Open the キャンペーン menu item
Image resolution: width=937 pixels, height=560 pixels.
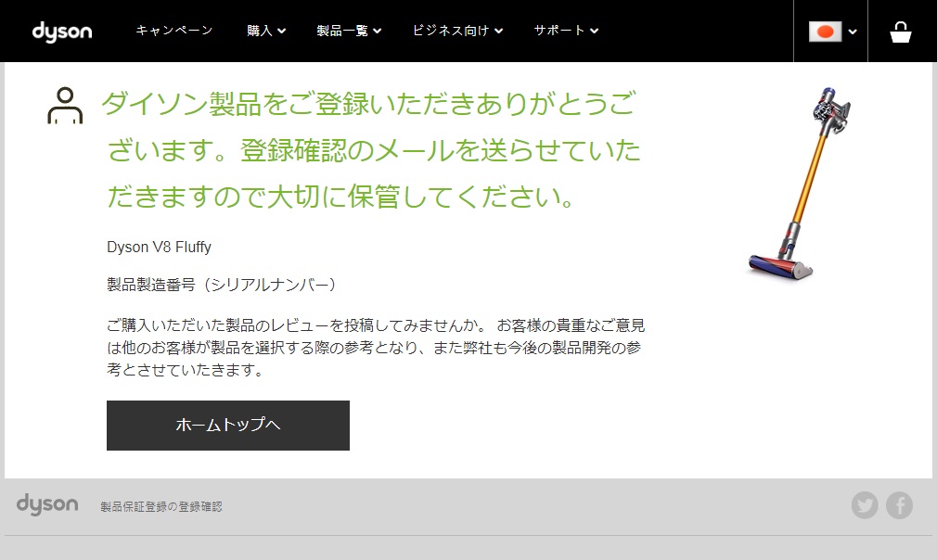click(x=174, y=31)
